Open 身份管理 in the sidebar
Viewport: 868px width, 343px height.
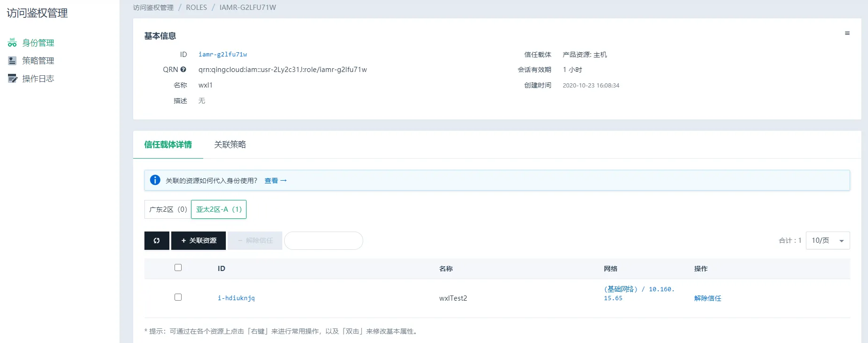tap(38, 43)
